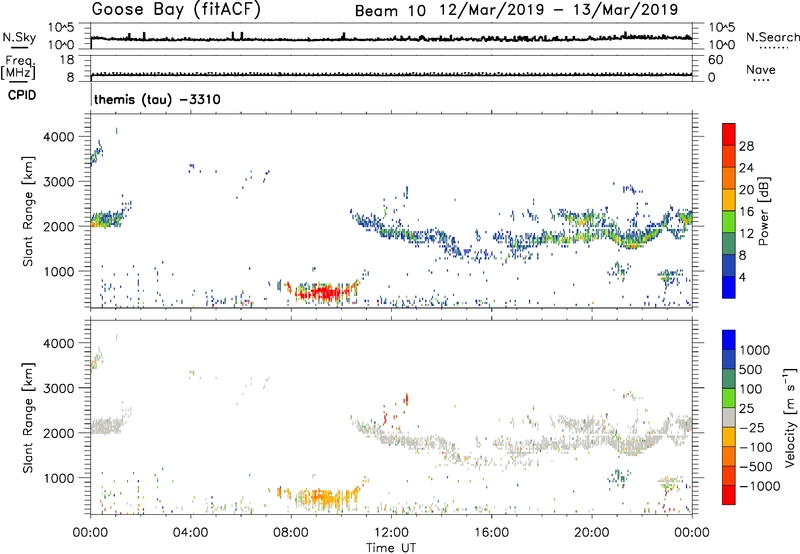Click the 'Slant Range [km]' label of the velocity panel

(x=28, y=418)
